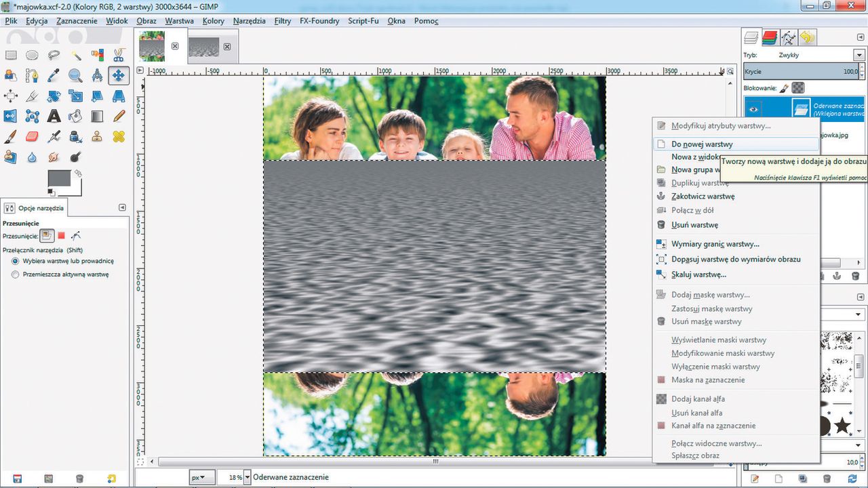
Task: Select the Ellipse Select tool
Action: tap(32, 56)
